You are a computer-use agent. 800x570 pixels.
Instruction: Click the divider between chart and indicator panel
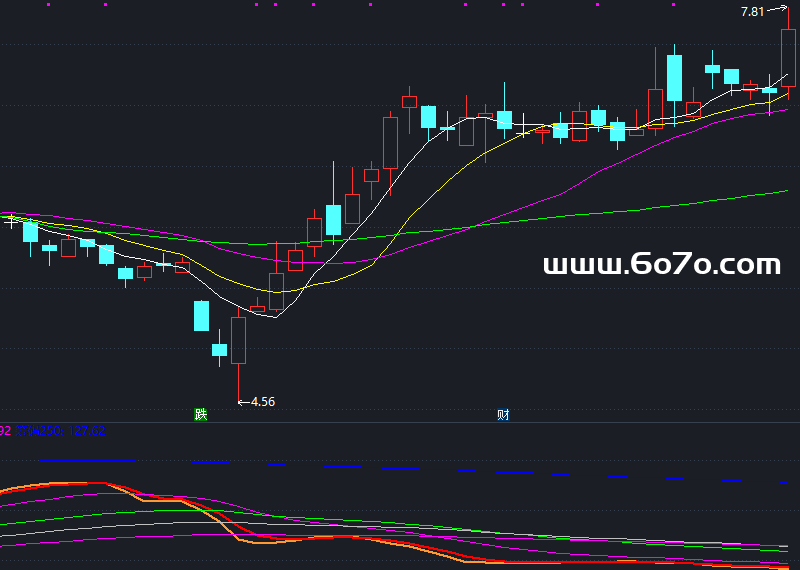coord(400,422)
